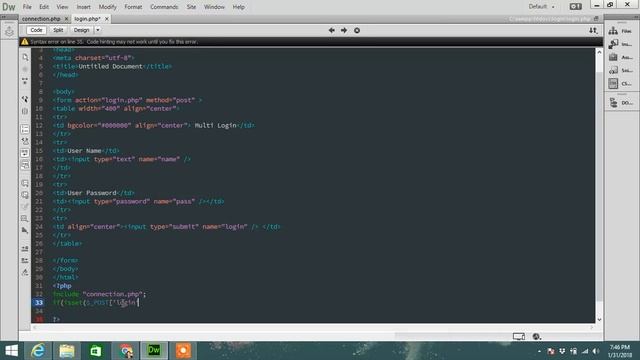Click the Select Parent Tag icon
Image resolution: width=640 pixels, height=360 pixels.
pyautogui.click(x=25, y=99)
